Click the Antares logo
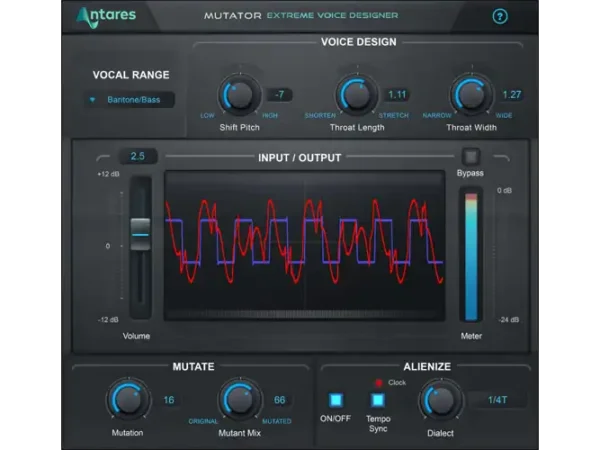This screenshot has height=450, width=600. coord(106,17)
